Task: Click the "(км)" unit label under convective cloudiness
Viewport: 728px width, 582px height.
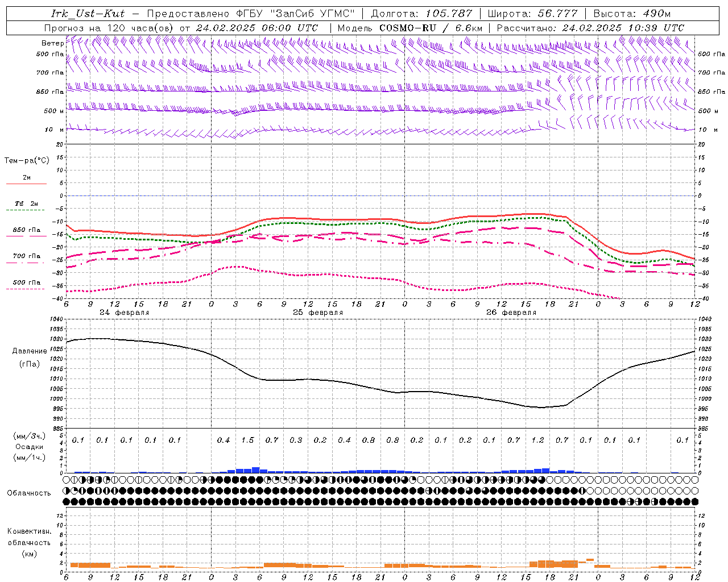Action: point(29,554)
